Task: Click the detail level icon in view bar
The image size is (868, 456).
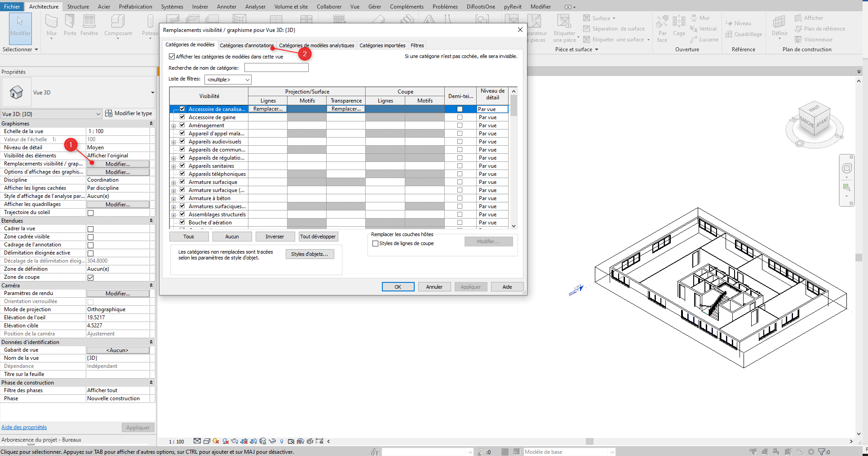Action: pyautogui.click(x=197, y=441)
